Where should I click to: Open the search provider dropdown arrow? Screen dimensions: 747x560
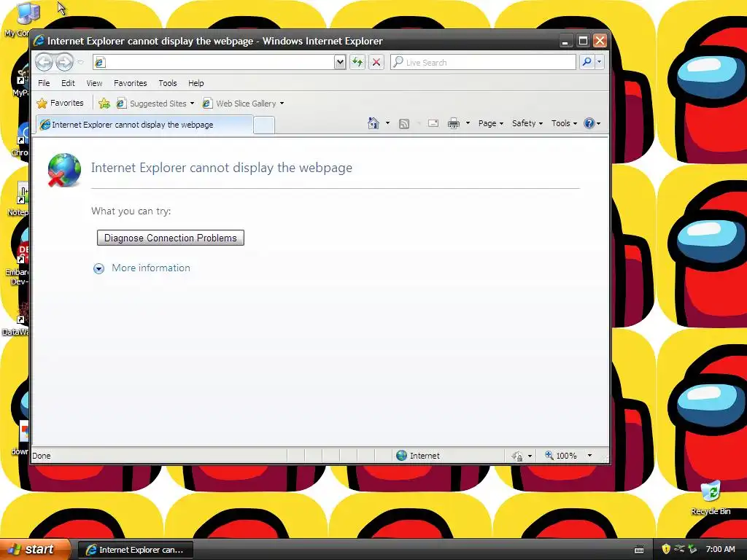pyautogui.click(x=600, y=62)
